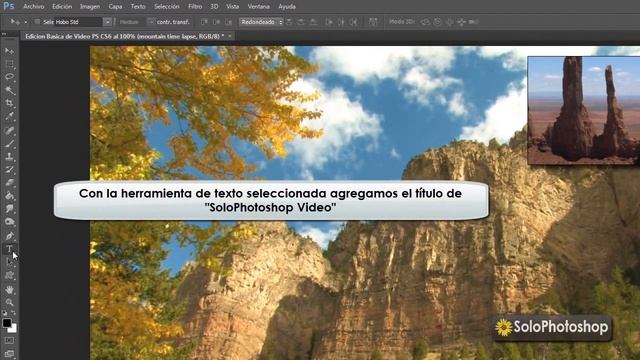Image resolution: width=640 pixels, height=360 pixels.
Task: Open the 3D menu
Action: pyautogui.click(x=214, y=7)
